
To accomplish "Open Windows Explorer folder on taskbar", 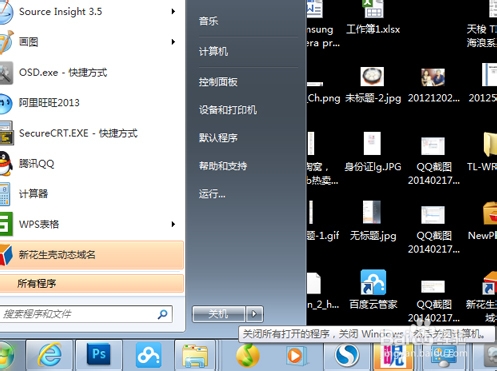I will [x=195, y=355].
